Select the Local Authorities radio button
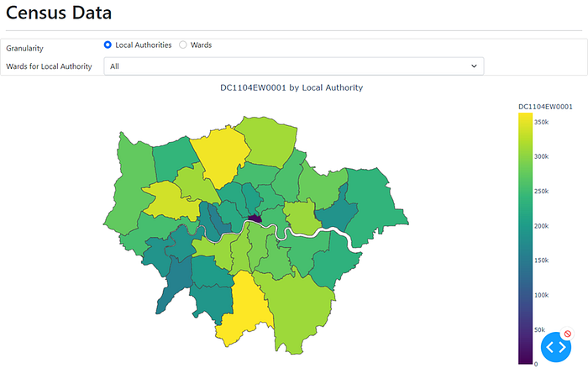Screen dimensions: 588x379 coord(108,45)
